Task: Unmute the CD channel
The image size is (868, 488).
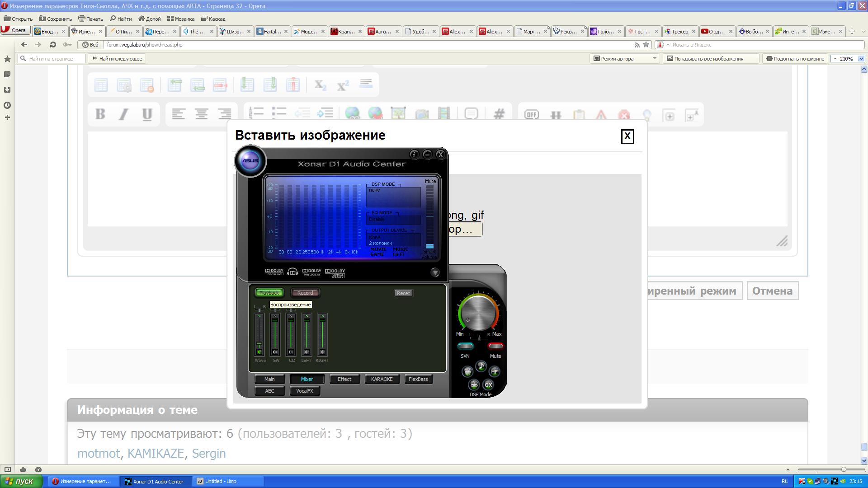Action: [x=291, y=352]
